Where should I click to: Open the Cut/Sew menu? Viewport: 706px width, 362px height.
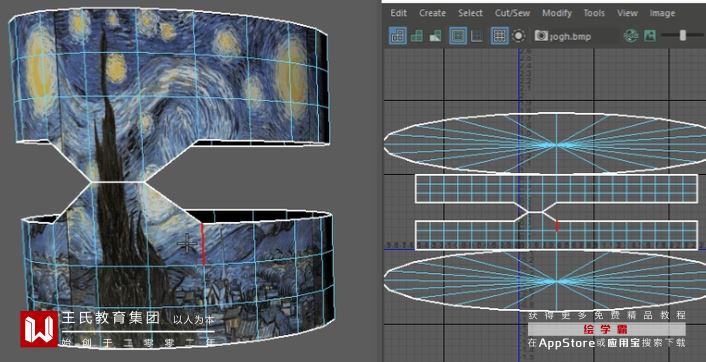(x=512, y=13)
